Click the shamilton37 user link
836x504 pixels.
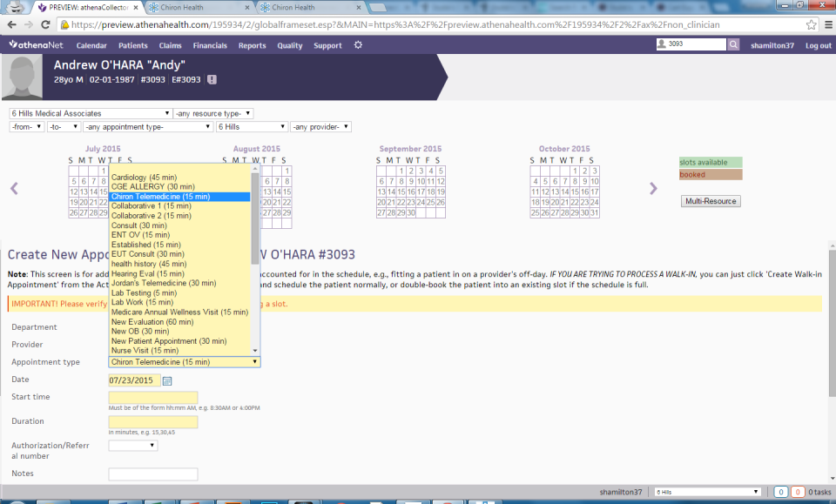click(x=772, y=46)
